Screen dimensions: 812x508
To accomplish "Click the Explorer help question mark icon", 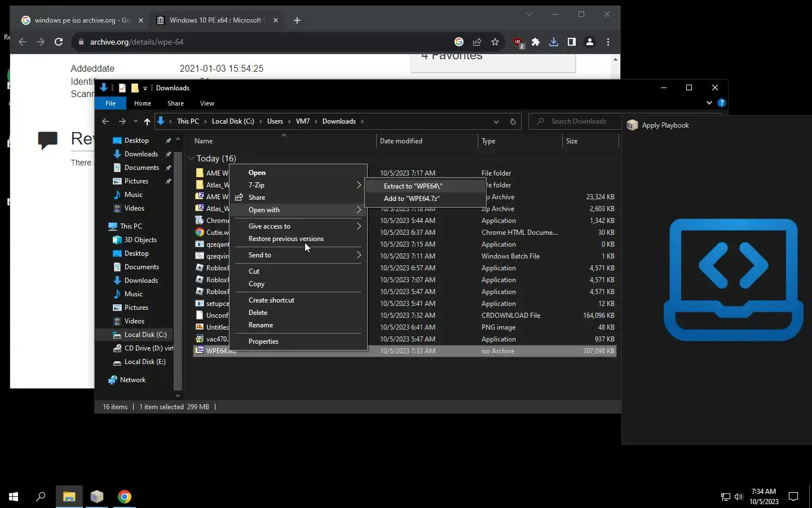I will tap(722, 103).
